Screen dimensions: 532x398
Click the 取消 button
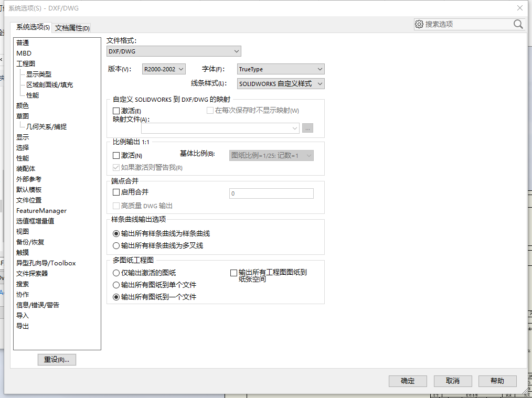point(453,381)
